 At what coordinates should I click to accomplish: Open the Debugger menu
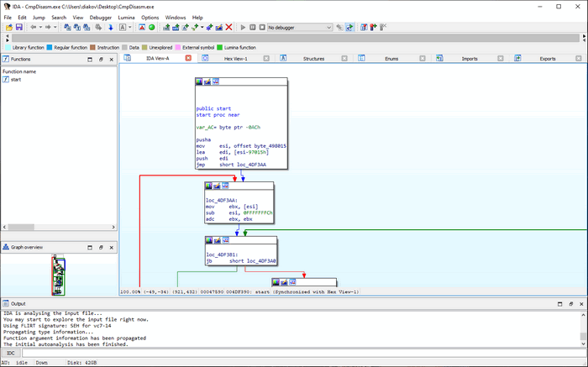click(100, 17)
